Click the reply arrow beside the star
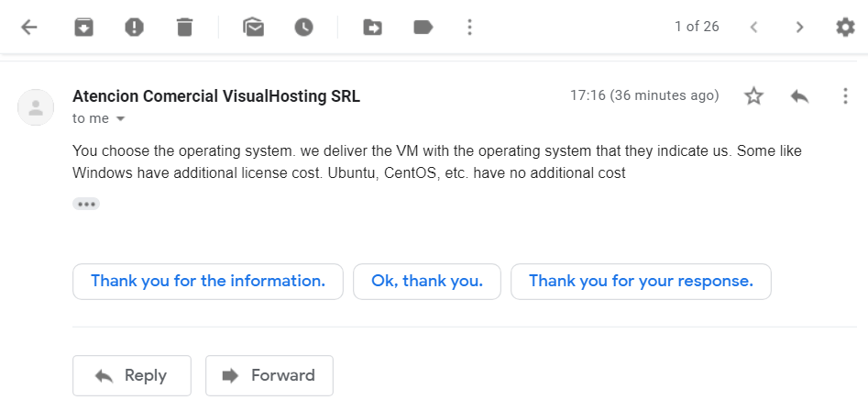This screenshot has width=868, height=400. pos(799,95)
